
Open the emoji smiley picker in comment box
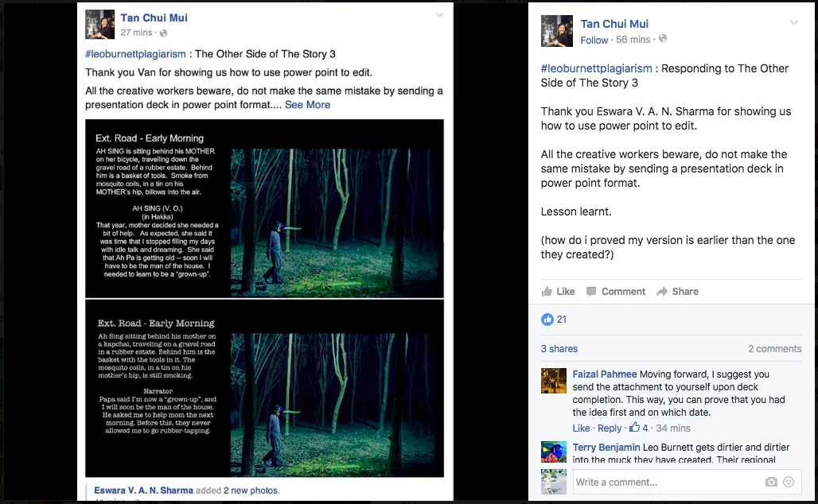pyautogui.click(x=789, y=482)
